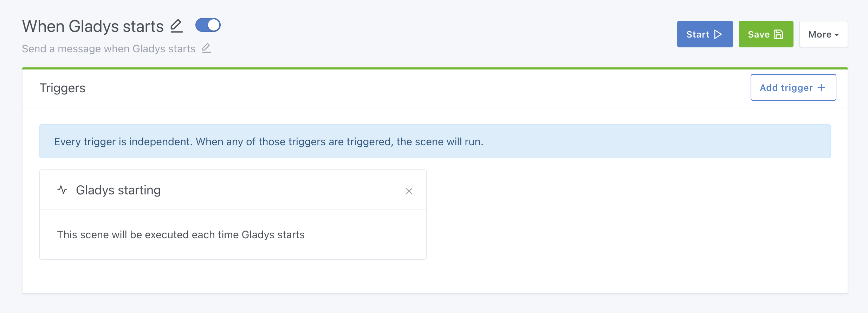This screenshot has width=868, height=313.
Task: Select the Triggers section header
Action: pos(63,88)
